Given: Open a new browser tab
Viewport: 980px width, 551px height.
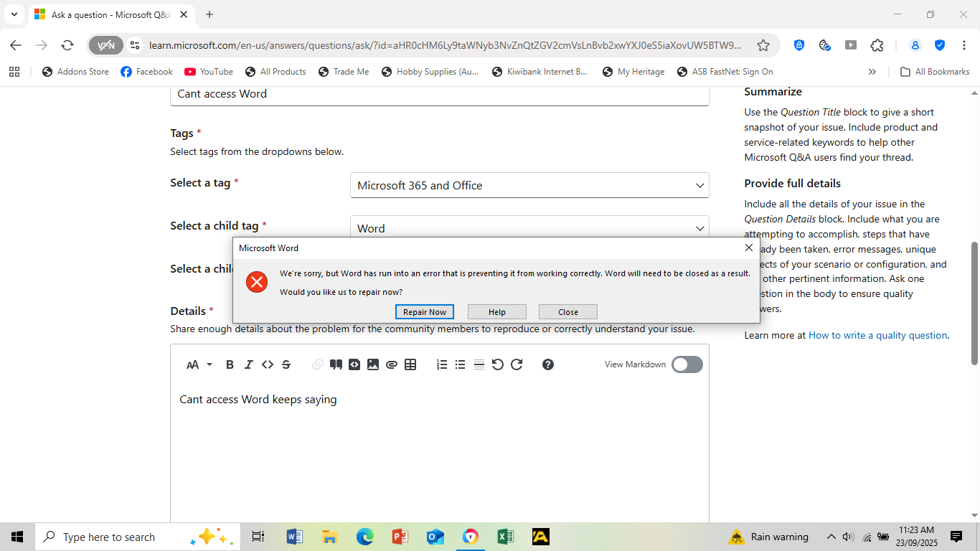Looking at the screenshot, I should 209,14.
